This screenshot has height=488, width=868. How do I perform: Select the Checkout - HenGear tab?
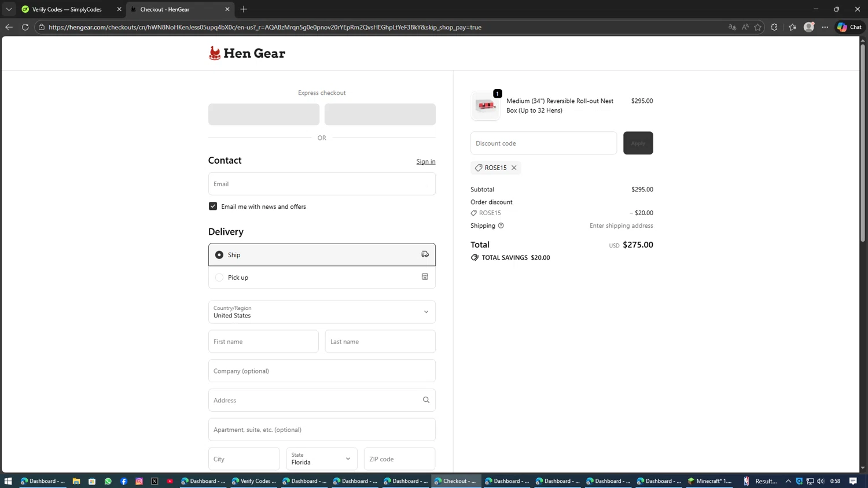pos(179,9)
